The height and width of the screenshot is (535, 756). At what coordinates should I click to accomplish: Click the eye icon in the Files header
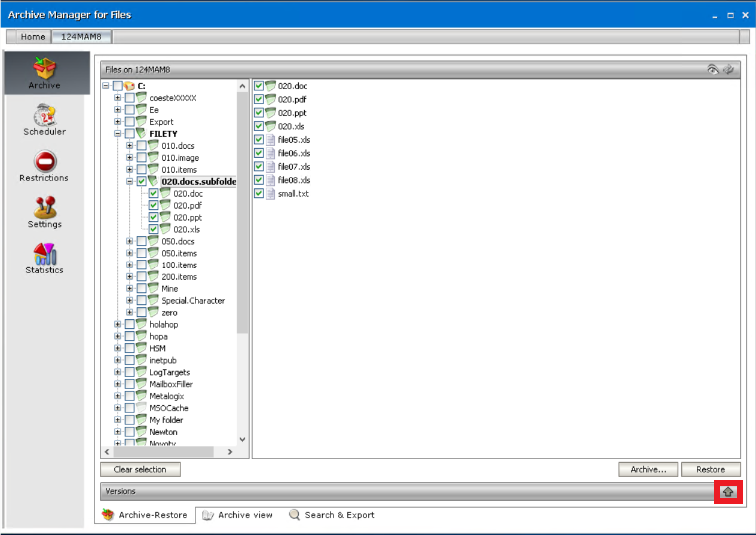(x=713, y=69)
